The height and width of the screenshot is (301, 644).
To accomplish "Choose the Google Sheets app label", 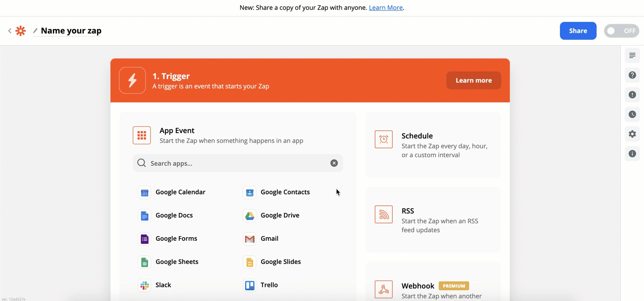I will 177,262.
